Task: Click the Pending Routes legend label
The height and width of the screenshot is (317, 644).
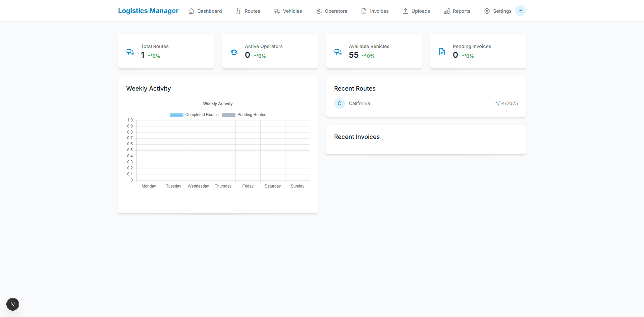Action: coord(252,115)
